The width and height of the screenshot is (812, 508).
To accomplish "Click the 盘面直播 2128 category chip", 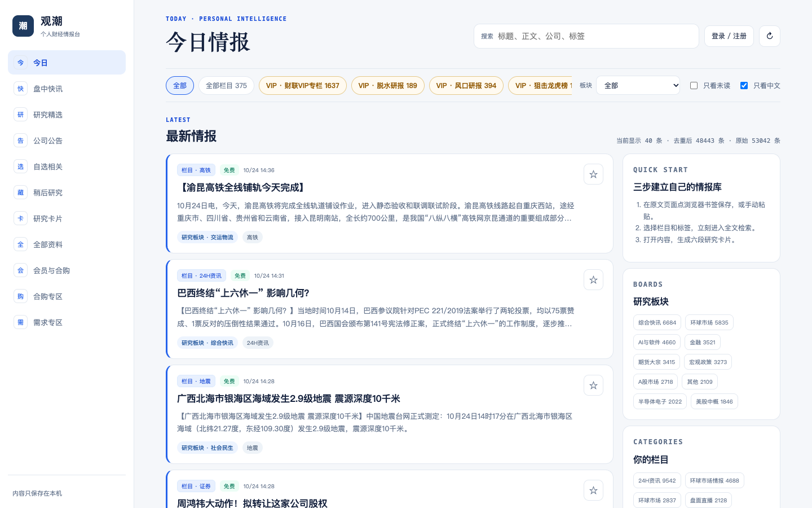I will 708,501.
